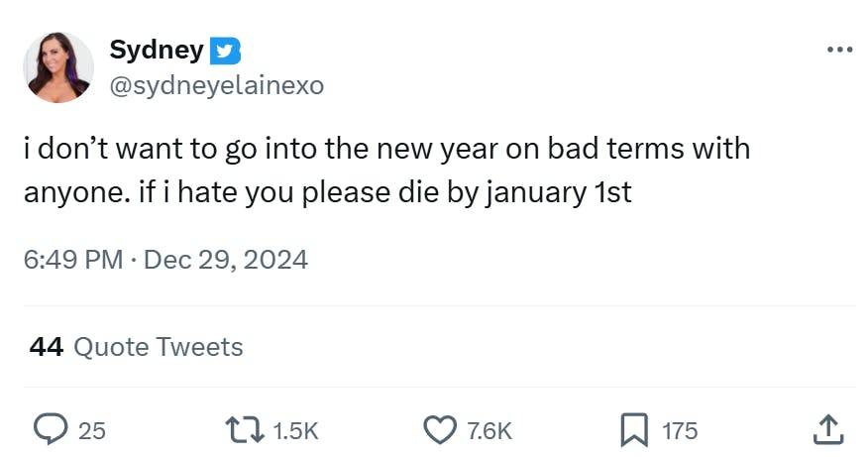Click the bold 44 quote count
The width and height of the screenshot is (868, 457).
pyautogui.click(x=47, y=346)
